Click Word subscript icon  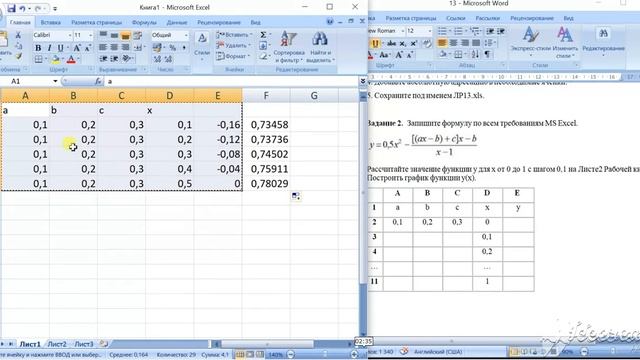click(x=403, y=43)
